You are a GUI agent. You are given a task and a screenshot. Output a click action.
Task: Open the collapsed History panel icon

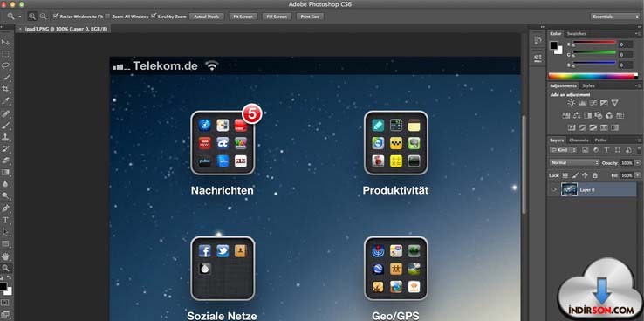538,40
